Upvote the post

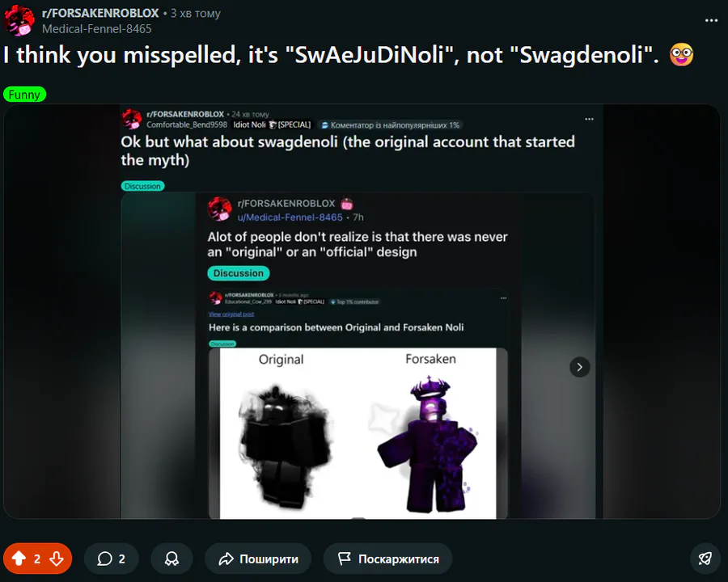[x=19, y=559]
